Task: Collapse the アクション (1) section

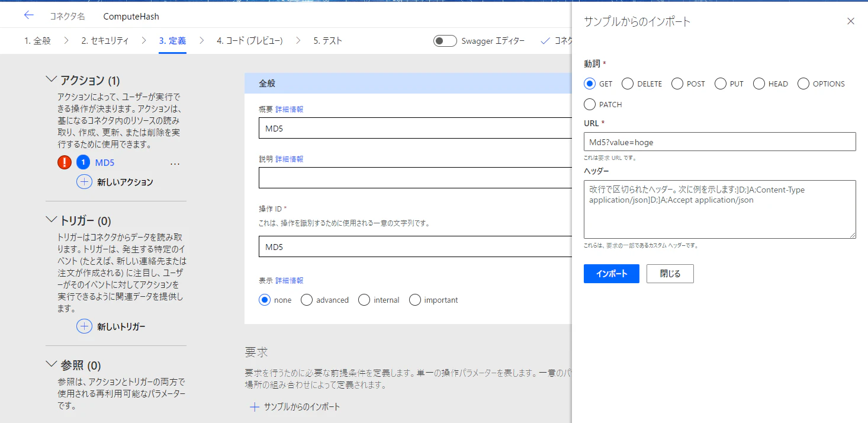Action: (51, 79)
